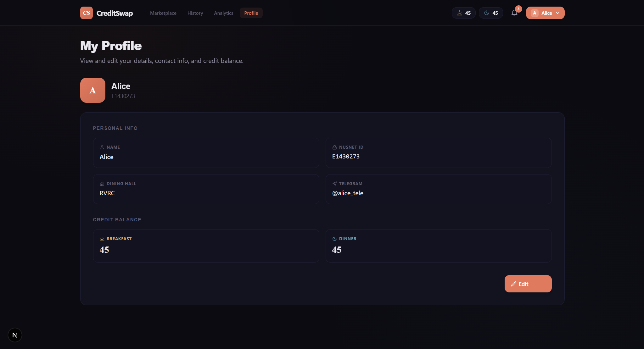
Task: Click the large Alice avatar tile
Action: [x=92, y=90]
